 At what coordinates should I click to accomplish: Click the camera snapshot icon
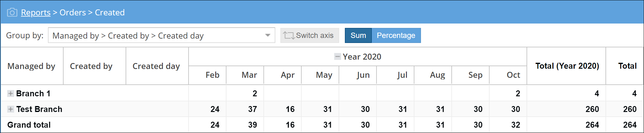[12, 13]
